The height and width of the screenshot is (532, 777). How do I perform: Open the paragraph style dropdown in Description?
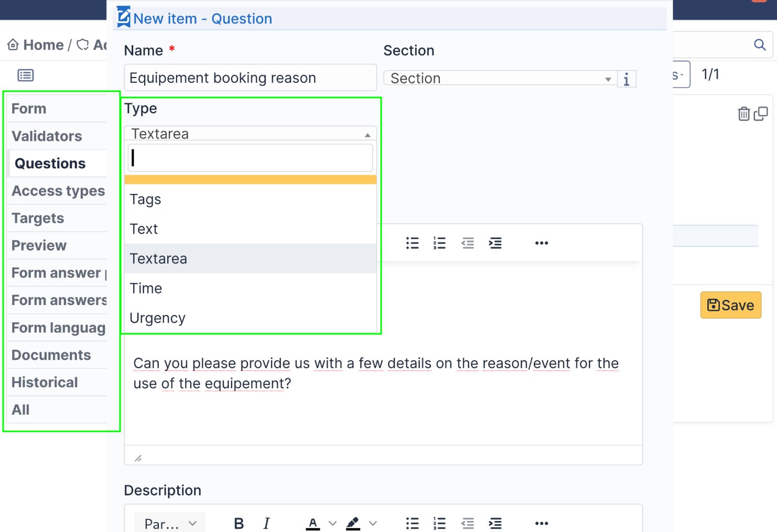(169, 523)
